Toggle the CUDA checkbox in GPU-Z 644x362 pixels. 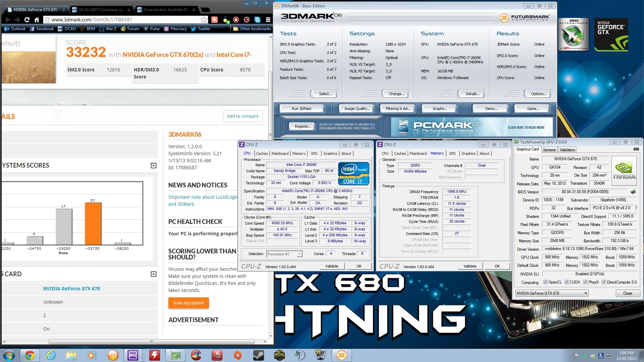[x=567, y=282]
